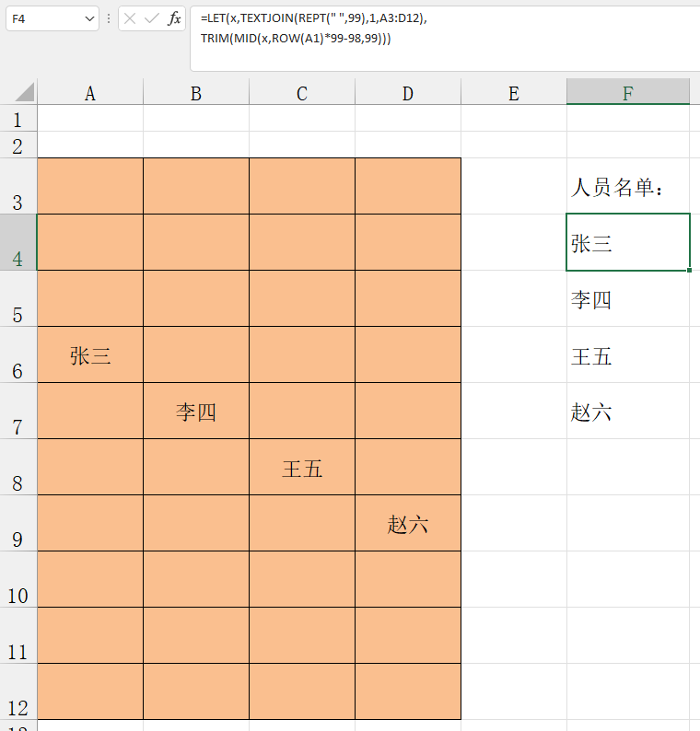
Task: Select row 10 header
Action: click(18, 579)
